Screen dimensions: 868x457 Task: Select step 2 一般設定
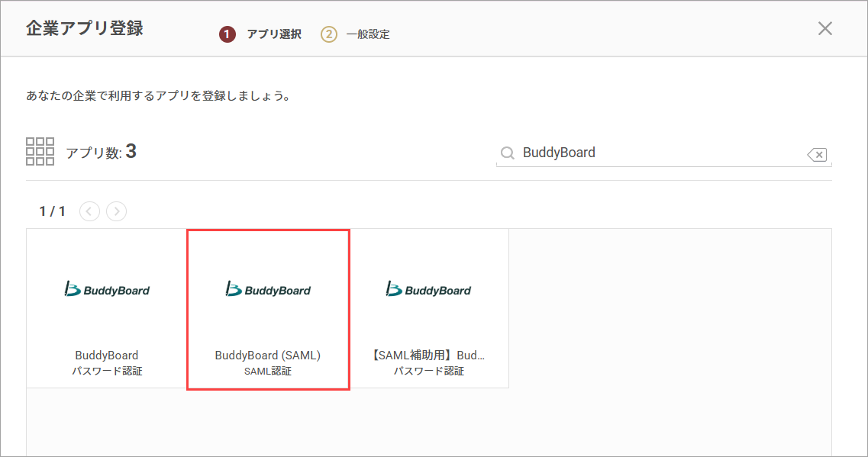356,34
